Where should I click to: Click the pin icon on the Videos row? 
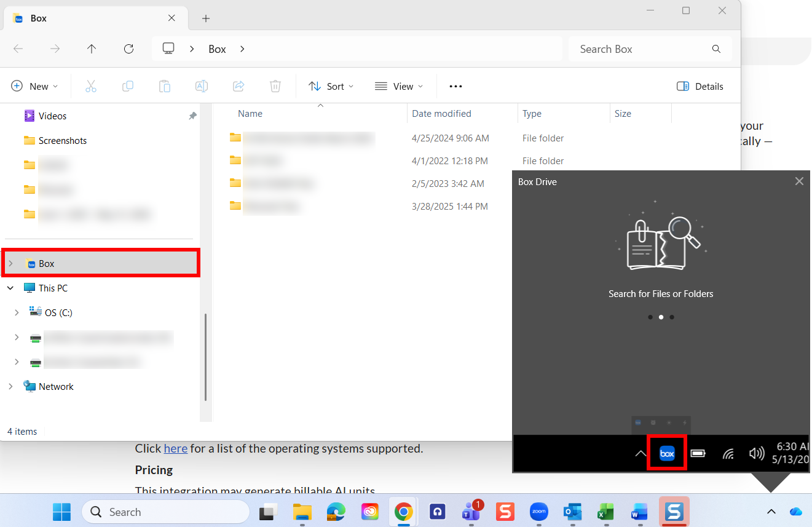192,116
